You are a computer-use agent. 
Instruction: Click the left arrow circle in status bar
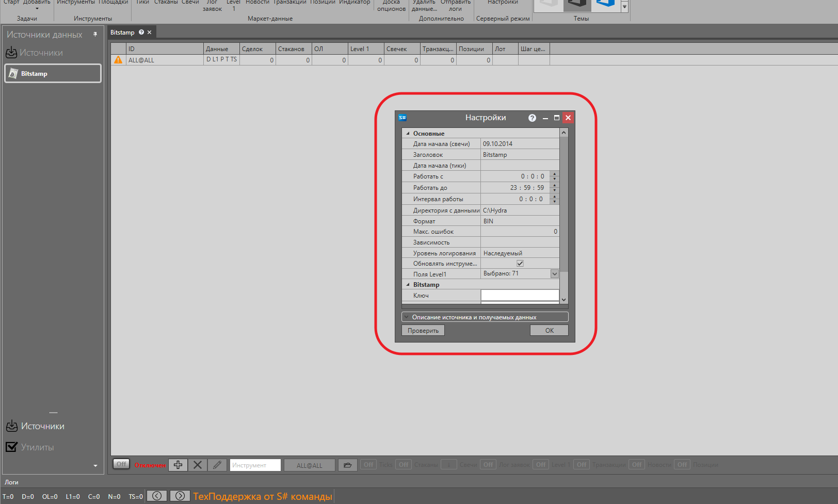pos(157,496)
